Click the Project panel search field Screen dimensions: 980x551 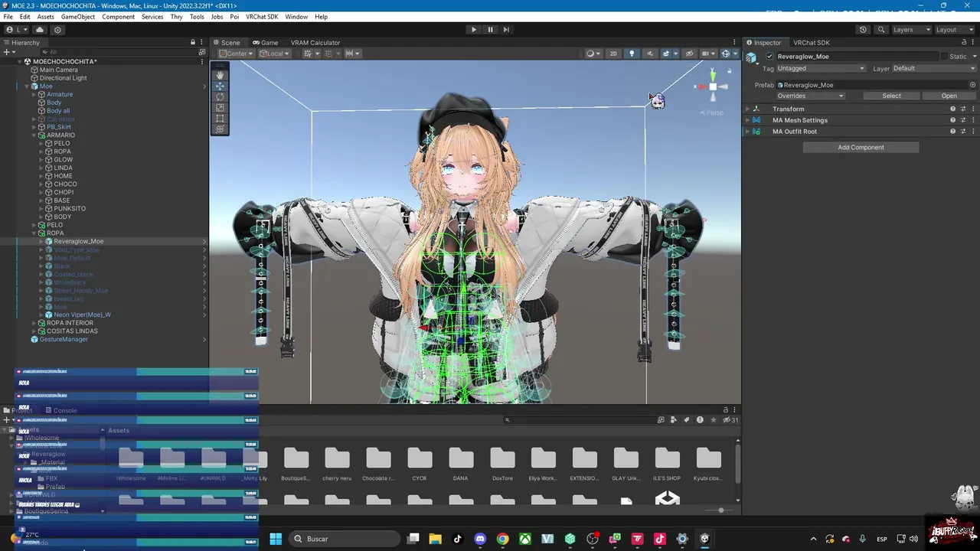coord(579,419)
